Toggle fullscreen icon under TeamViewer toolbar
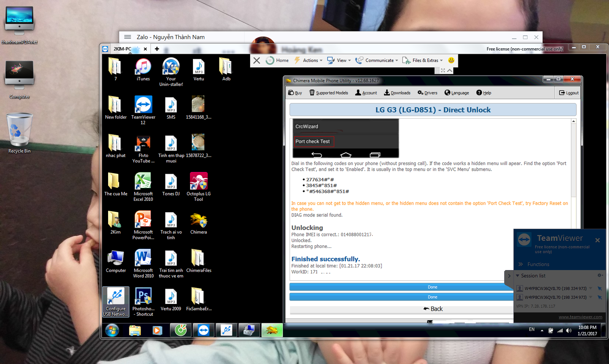The height and width of the screenshot is (364, 609). [443, 70]
